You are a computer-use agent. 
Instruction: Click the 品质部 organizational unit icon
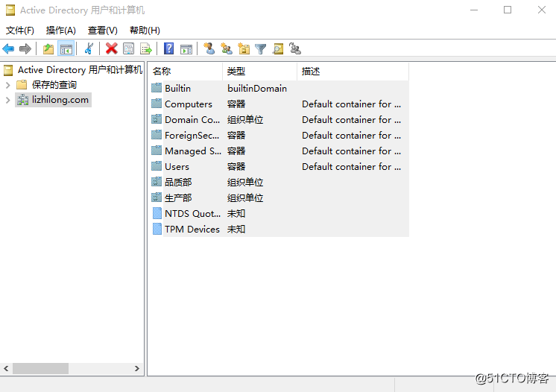tap(157, 182)
